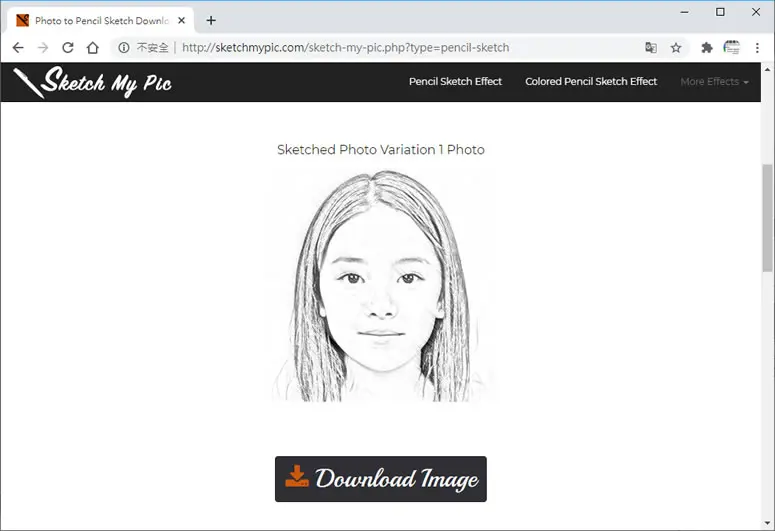This screenshot has height=531, width=775.
Task: Click the browser back arrow
Action: pyautogui.click(x=18, y=47)
